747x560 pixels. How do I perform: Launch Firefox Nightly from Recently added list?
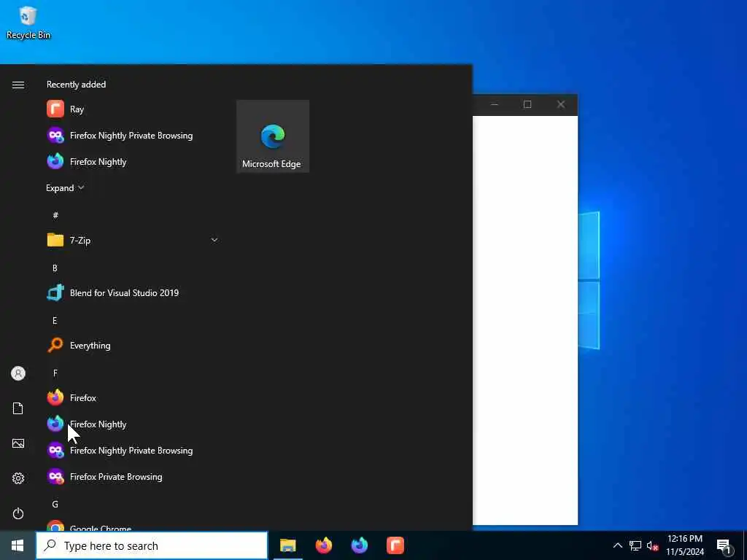coord(133,161)
